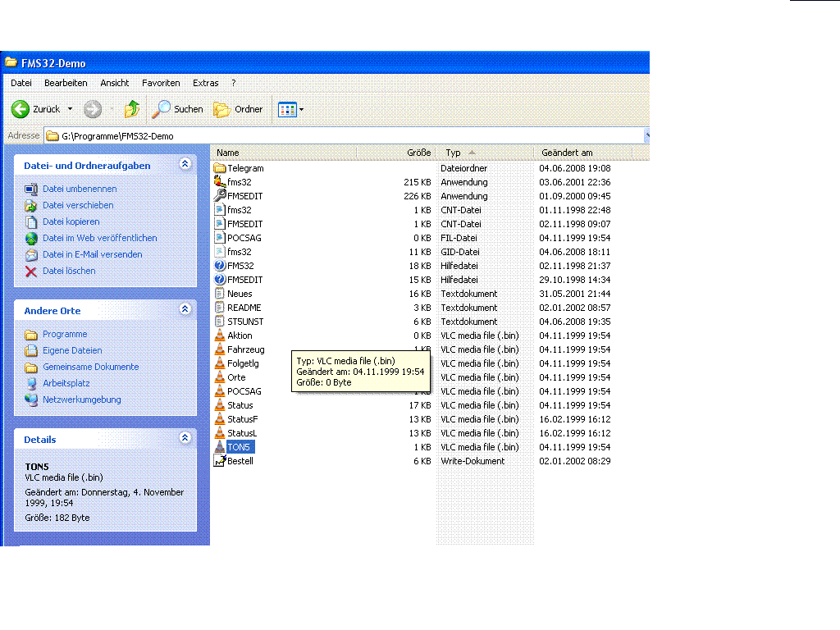Screen dimensions: 840x630
Task: Click the Datei löschen red X icon
Action: [31, 272]
